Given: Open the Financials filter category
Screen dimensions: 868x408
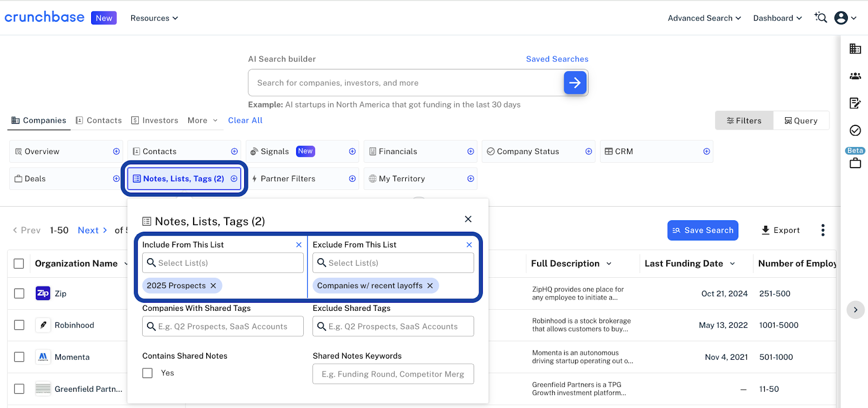Looking at the screenshot, I should (x=420, y=151).
